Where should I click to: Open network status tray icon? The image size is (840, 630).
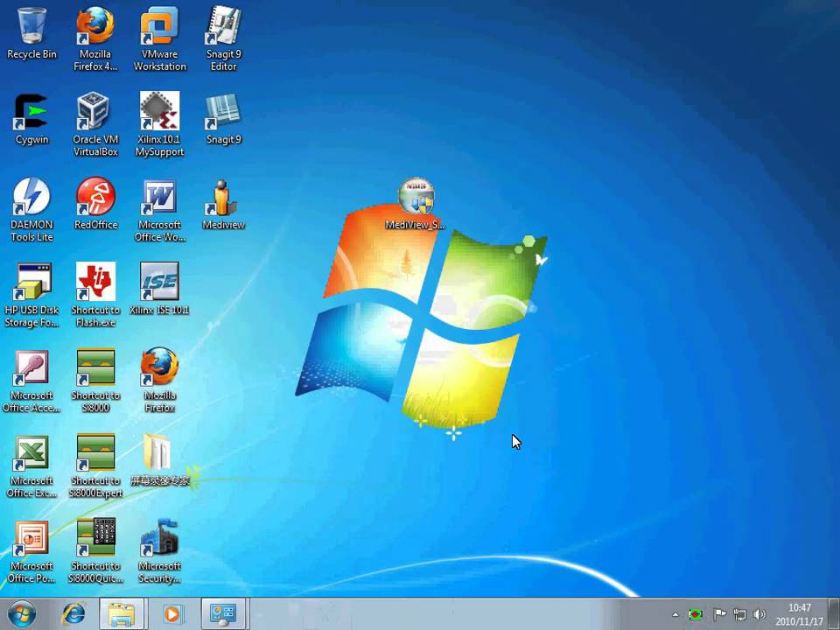[x=740, y=614]
